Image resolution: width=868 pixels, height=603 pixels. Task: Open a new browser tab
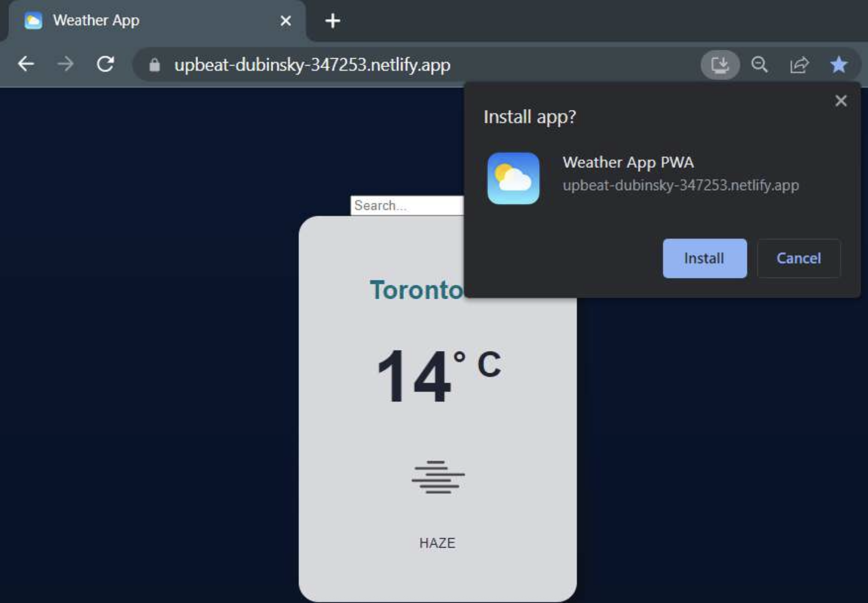[332, 21]
